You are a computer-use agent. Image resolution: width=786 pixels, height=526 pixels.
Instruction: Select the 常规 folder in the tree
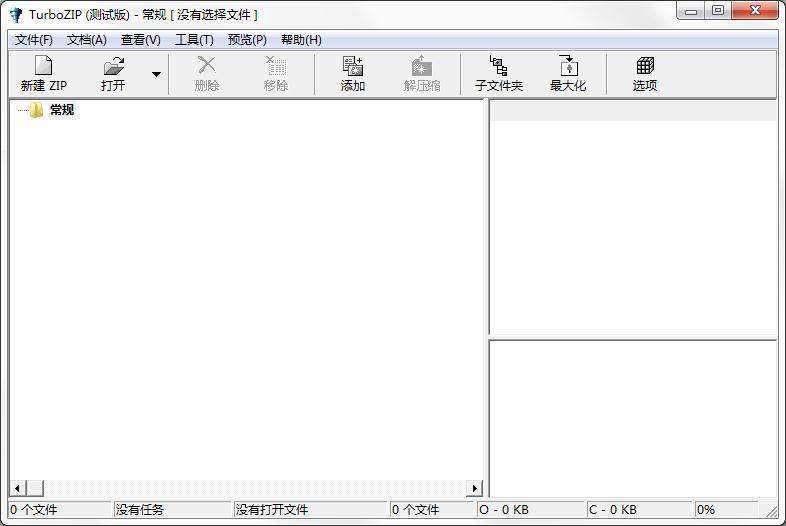[62, 110]
